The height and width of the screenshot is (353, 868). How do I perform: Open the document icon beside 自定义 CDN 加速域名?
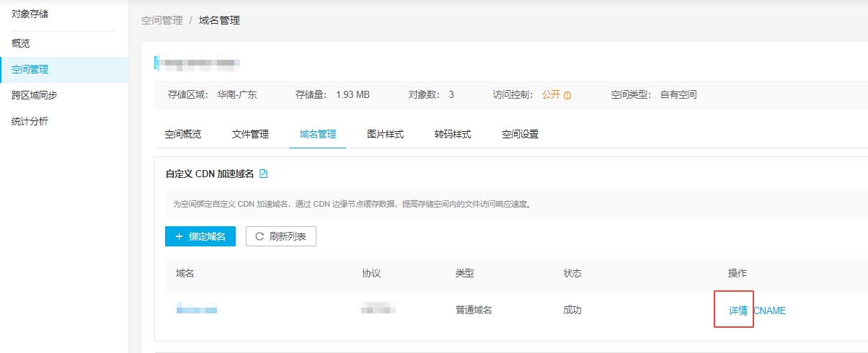pos(263,174)
